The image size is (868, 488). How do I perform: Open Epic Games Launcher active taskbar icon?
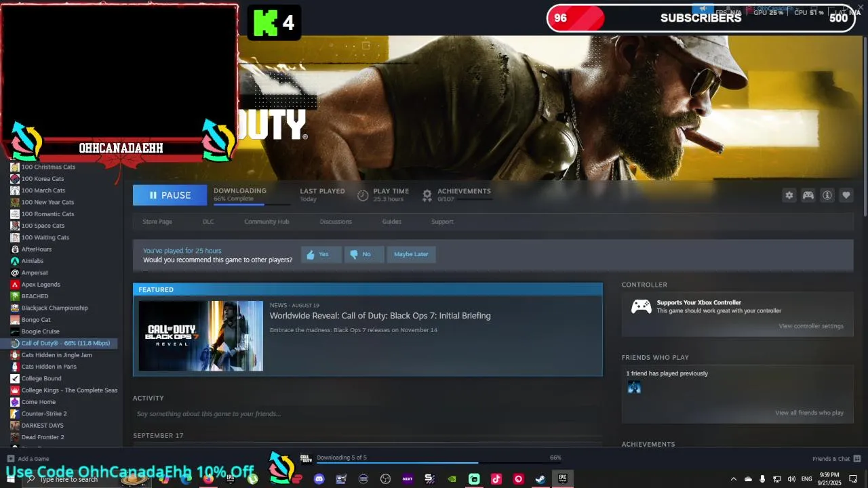coord(563,479)
